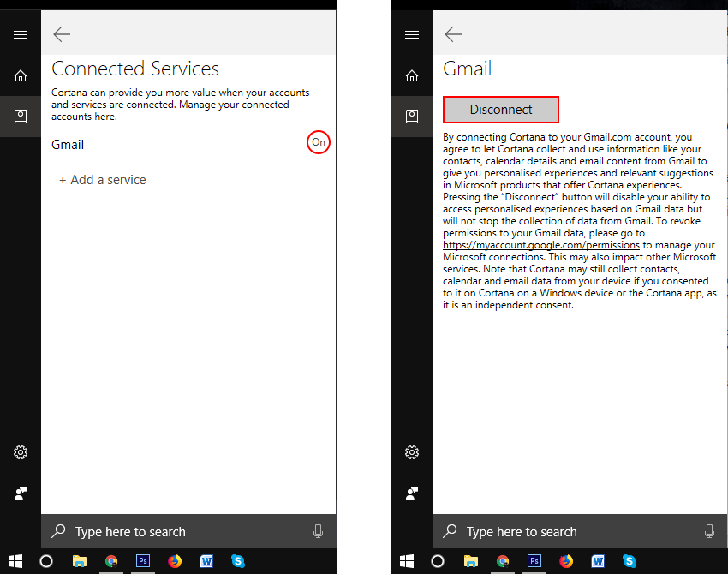The height and width of the screenshot is (574, 728).
Task: Launch File Explorer on left taskbar
Action: (80, 561)
